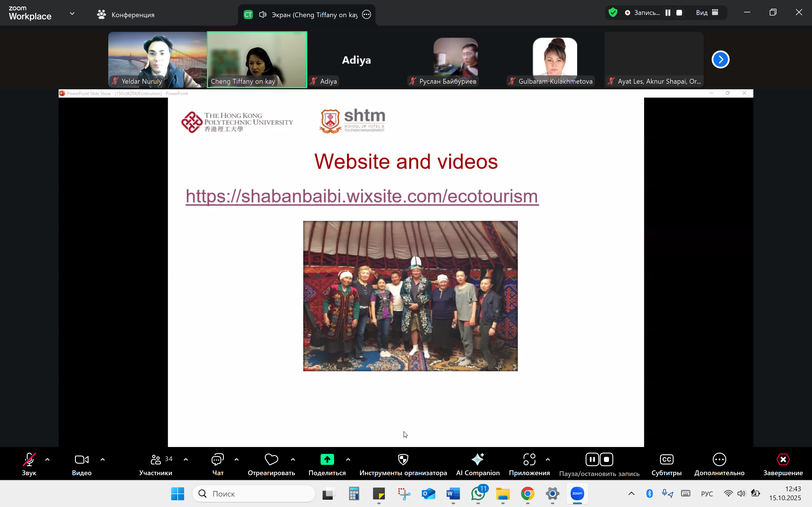This screenshot has width=812, height=507.
Task: Open the Вид layout menu
Action: [x=707, y=13]
